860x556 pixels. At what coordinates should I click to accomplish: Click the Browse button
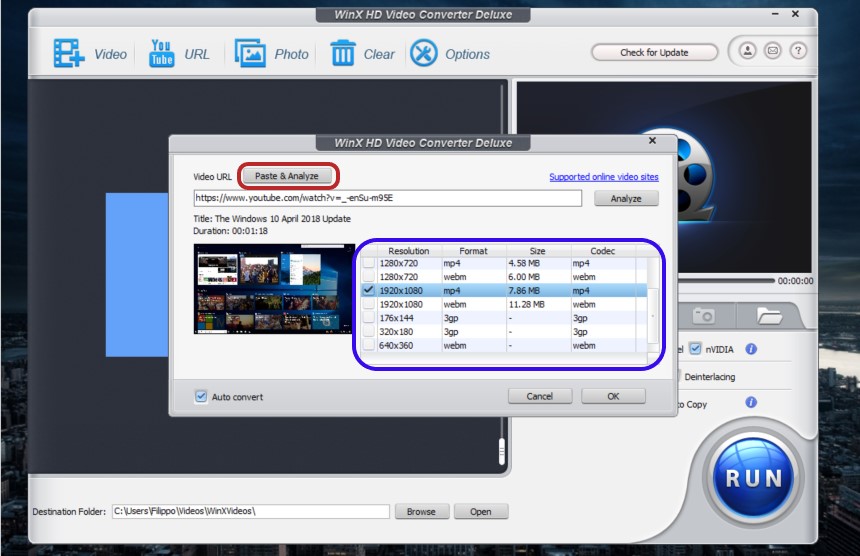coord(421,512)
